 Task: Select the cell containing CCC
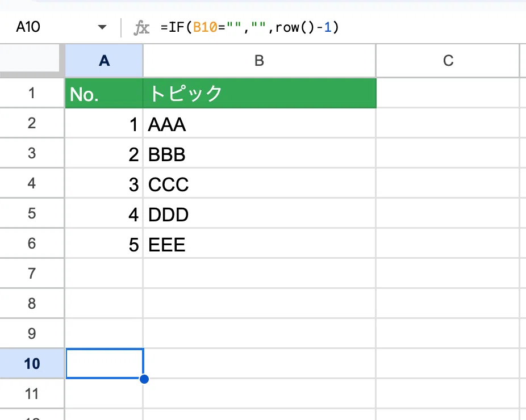click(x=260, y=183)
